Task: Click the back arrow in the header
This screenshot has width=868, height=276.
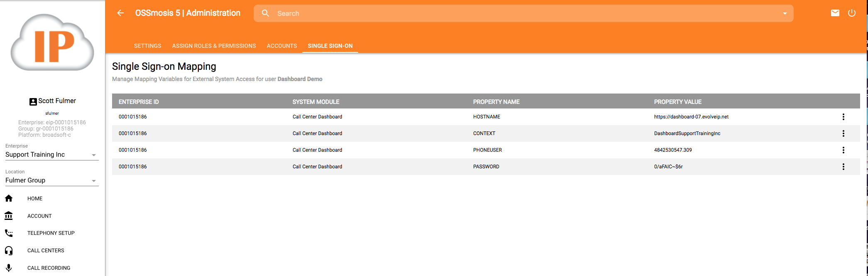Action: [120, 13]
